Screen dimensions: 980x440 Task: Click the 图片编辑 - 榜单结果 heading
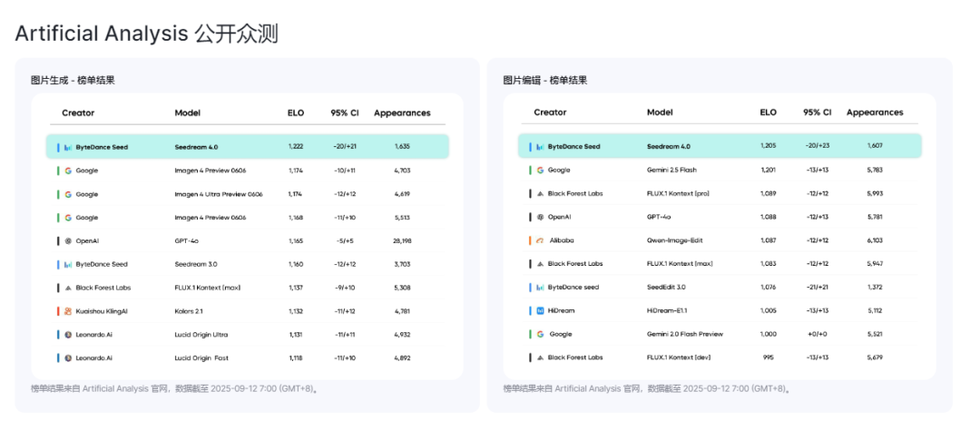click(545, 80)
